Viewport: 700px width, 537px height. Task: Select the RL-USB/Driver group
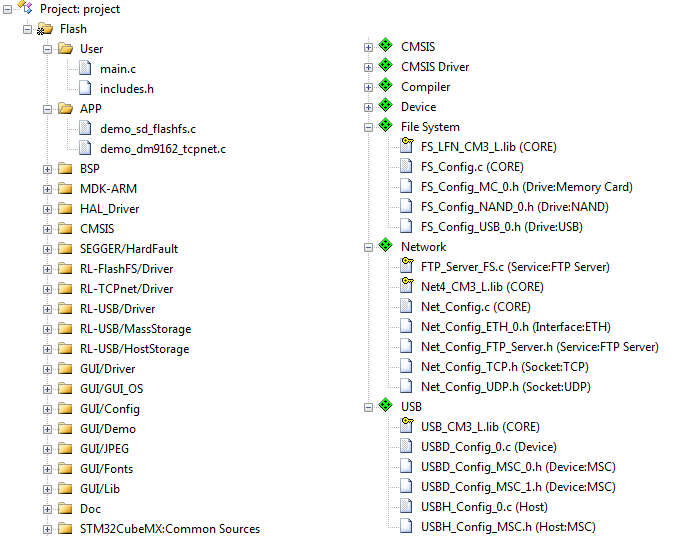(x=117, y=308)
